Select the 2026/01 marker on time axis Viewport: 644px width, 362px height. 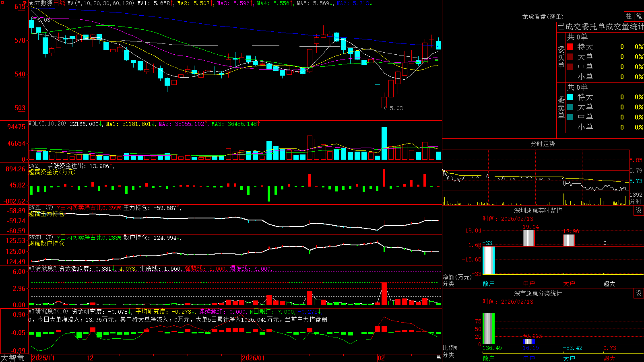click(253, 358)
